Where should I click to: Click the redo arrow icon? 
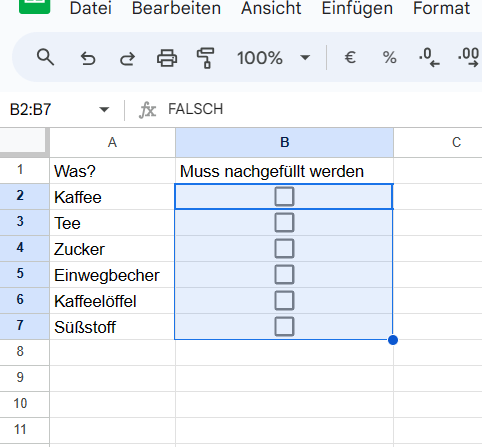(x=127, y=58)
